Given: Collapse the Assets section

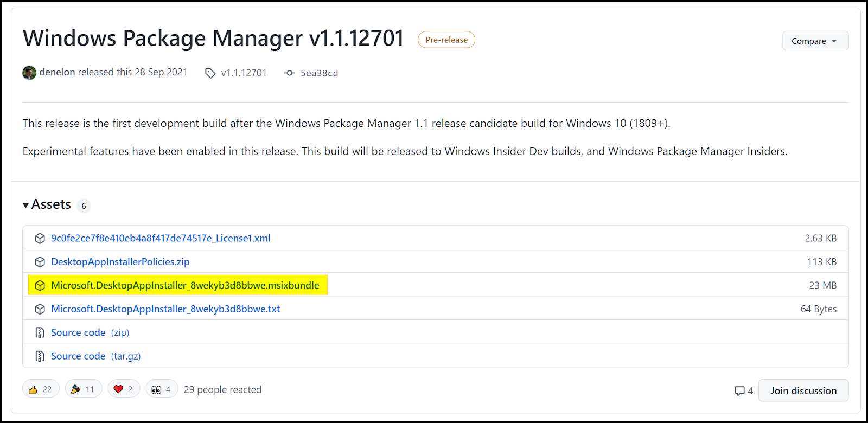Looking at the screenshot, I should point(47,204).
